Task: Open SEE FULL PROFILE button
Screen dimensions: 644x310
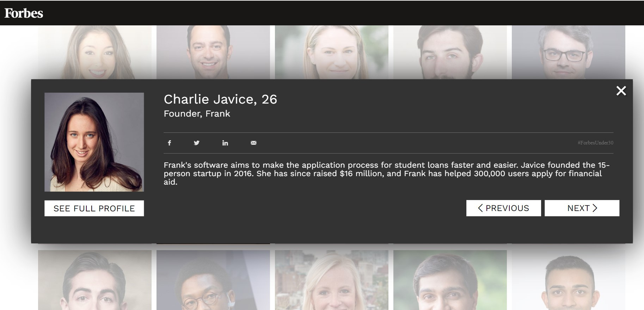Action: click(x=94, y=208)
